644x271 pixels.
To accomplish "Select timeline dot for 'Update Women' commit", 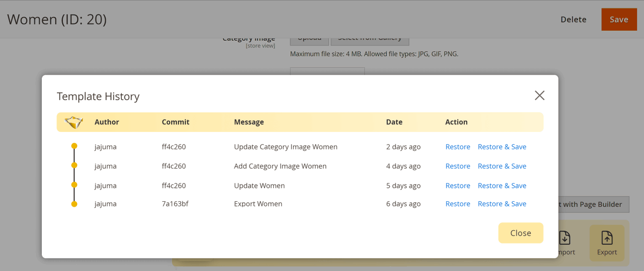I will [x=74, y=185].
